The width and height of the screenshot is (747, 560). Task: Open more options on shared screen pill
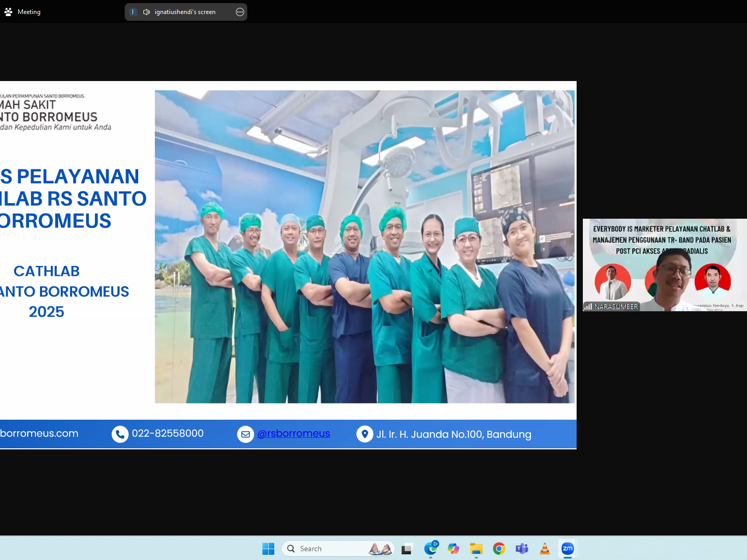click(x=239, y=12)
